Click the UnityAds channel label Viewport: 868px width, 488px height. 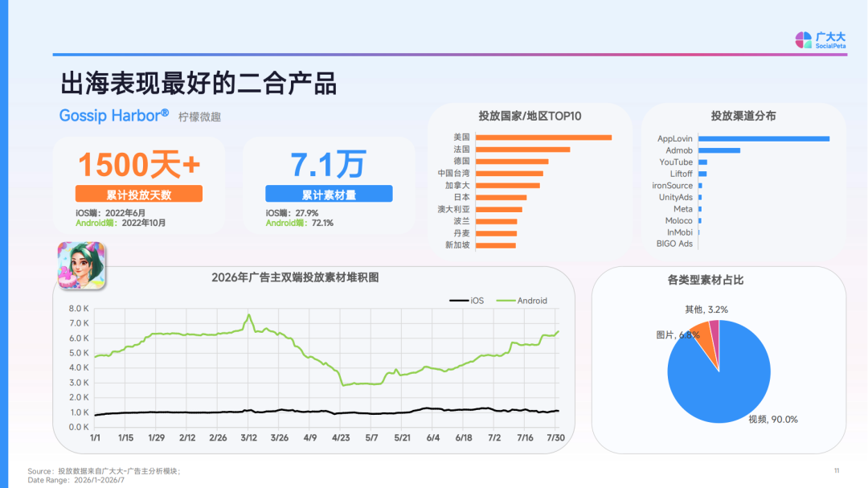pyautogui.click(x=675, y=197)
